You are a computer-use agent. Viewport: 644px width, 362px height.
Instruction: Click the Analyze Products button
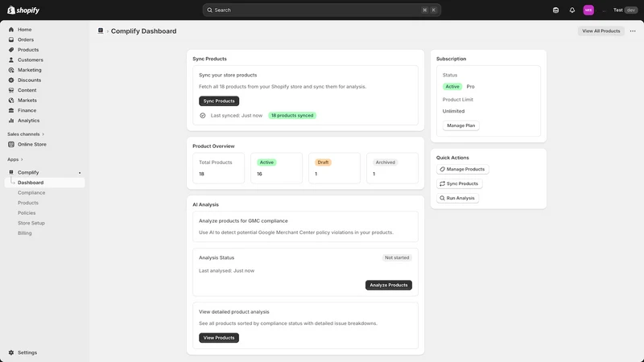coord(389,285)
